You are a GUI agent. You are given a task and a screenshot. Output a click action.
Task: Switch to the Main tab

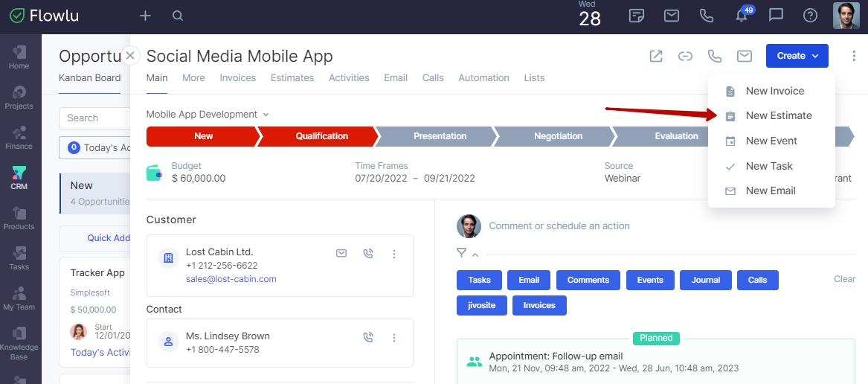(157, 78)
